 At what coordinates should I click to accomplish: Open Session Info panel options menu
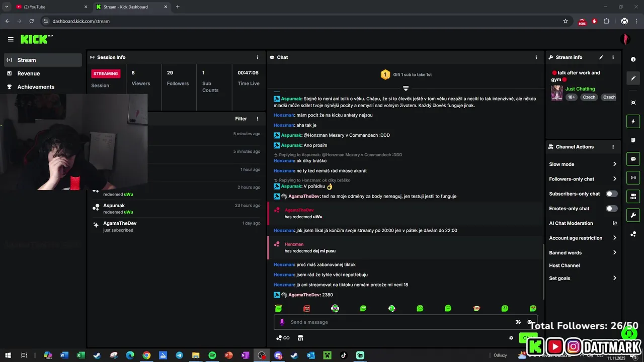click(x=258, y=57)
